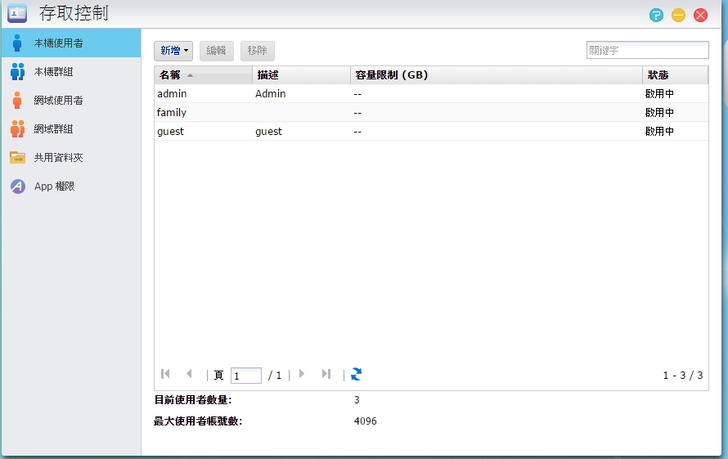Select 網域使用者 sidebar item

coord(58,100)
